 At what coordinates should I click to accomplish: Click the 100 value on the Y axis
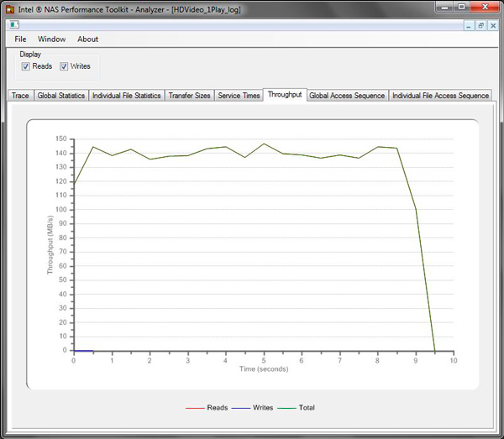click(61, 209)
